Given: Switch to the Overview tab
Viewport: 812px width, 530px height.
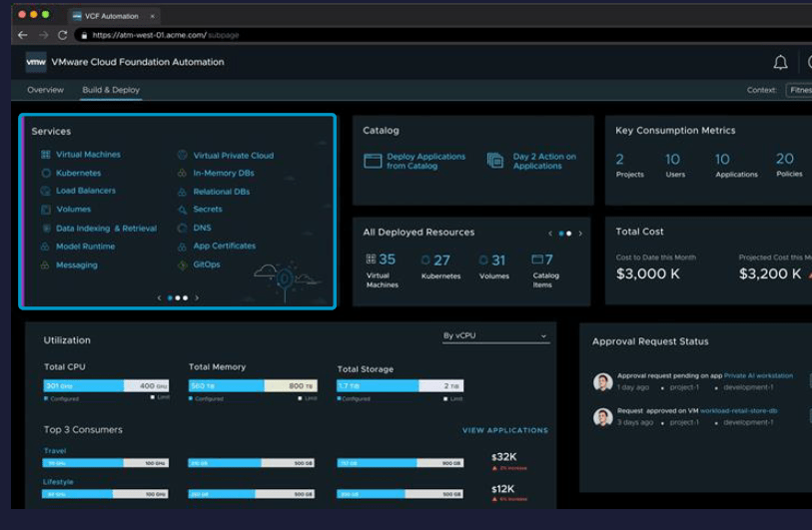Looking at the screenshot, I should point(45,90).
